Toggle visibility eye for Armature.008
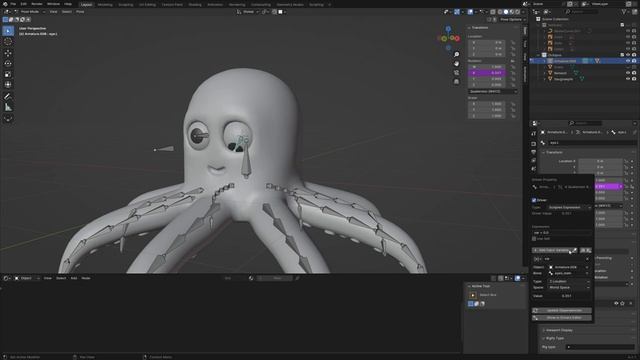This screenshot has height=360, width=640. tap(628, 61)
